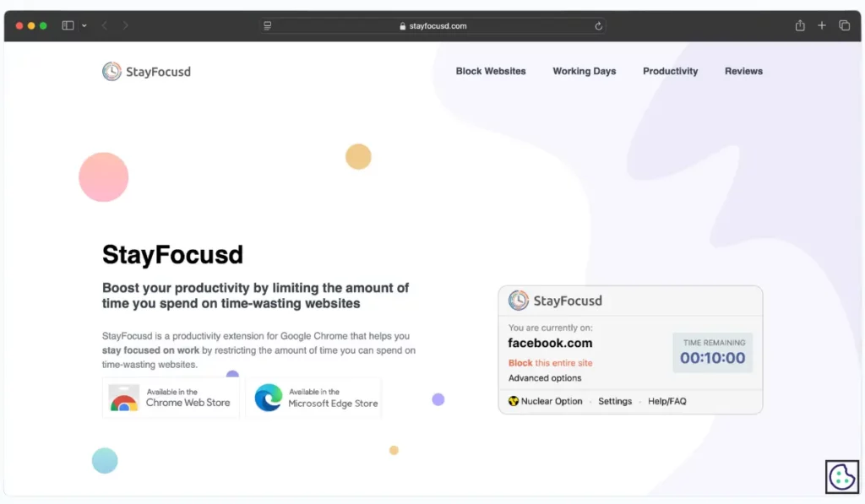Open Settings in the extension popup
The width and height of the screenshot is (865, 504).
coord(615,402)
